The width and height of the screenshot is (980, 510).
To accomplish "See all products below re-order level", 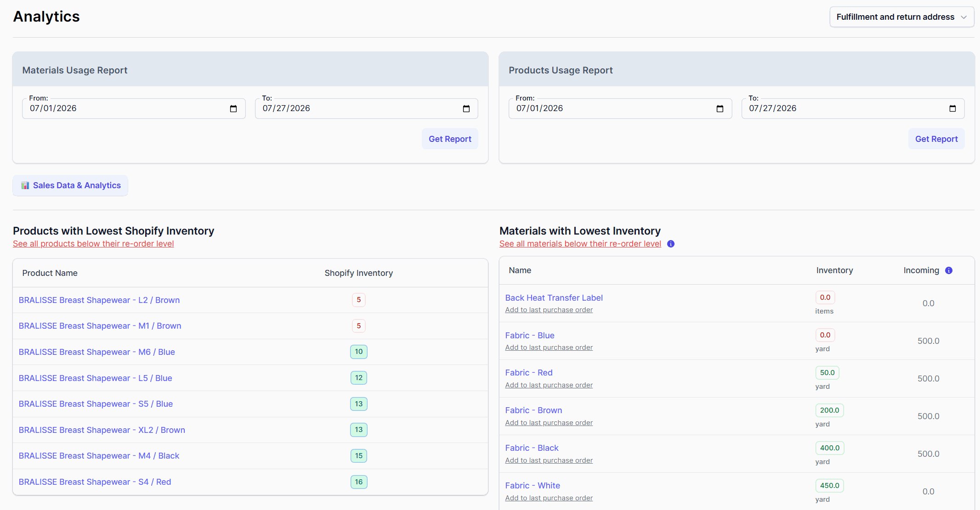I will 93,244.
